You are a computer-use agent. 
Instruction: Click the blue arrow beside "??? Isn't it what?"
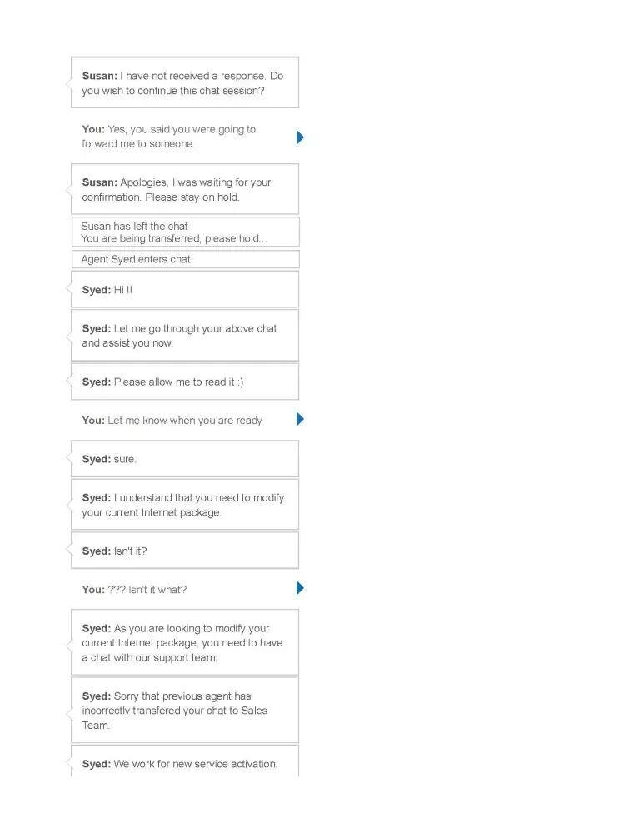click(300, 588)
